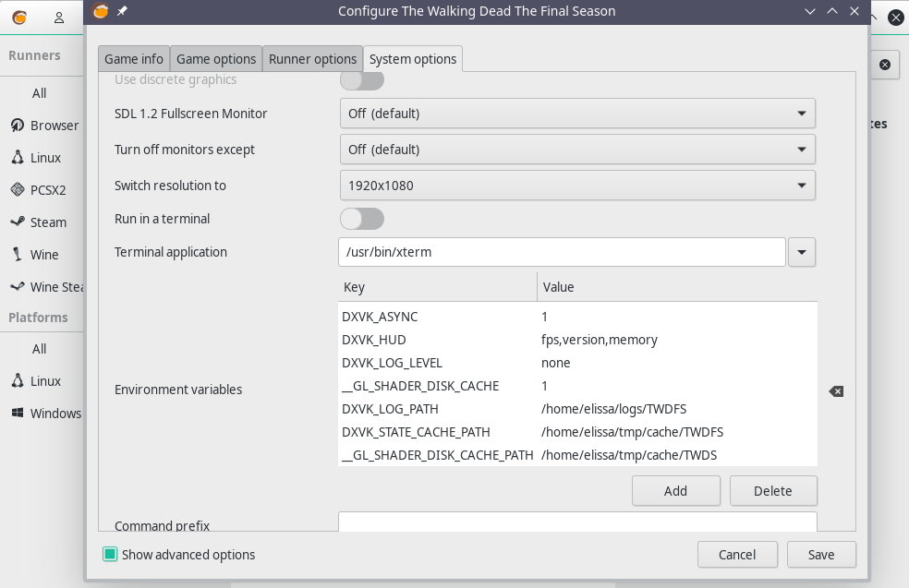
Task: Open the Game options tab
Action: (216, 58)
